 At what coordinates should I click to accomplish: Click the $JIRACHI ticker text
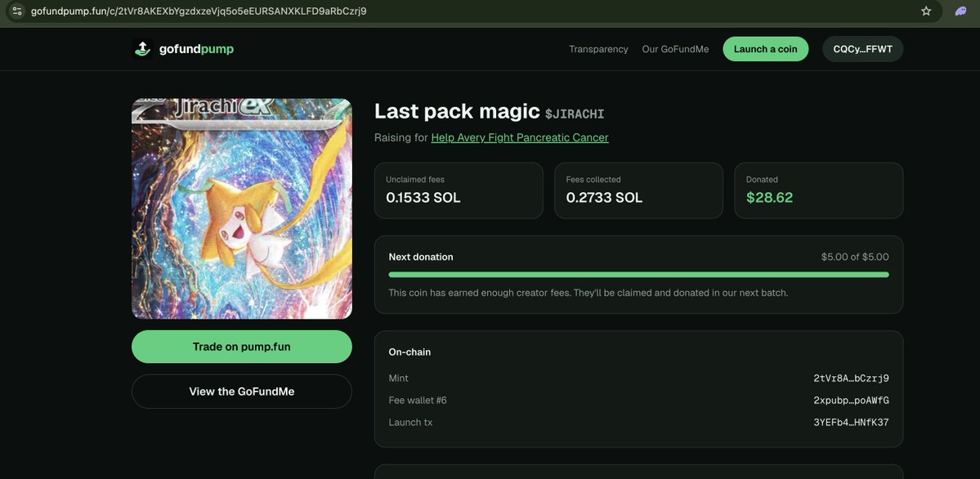575,114
